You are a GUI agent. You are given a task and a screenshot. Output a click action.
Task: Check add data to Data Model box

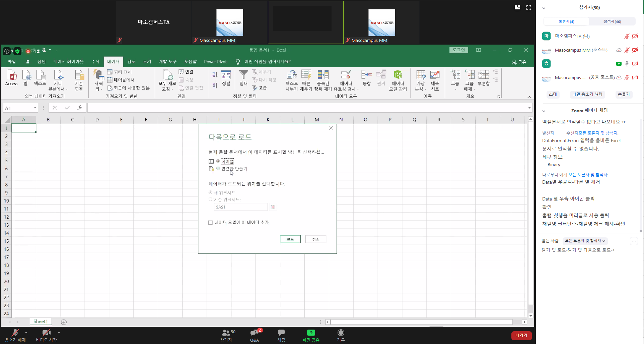[211, 222]
